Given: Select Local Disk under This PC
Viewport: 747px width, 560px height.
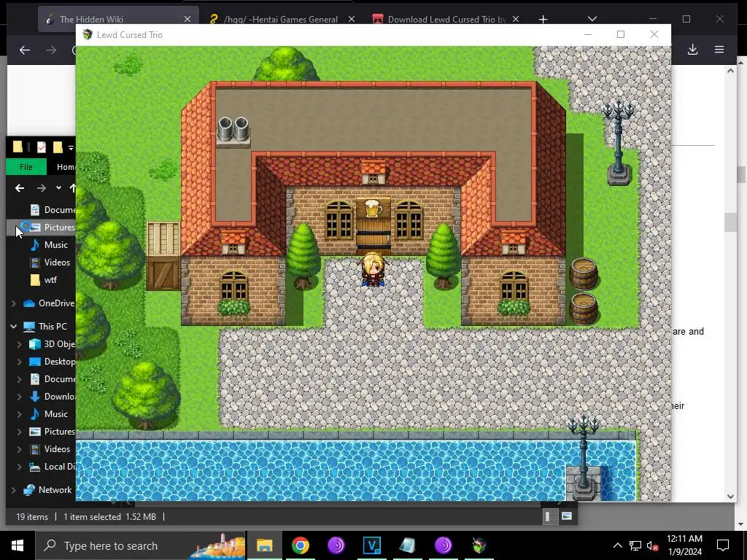Looking at the screenshot, I should tap(53, 467).
